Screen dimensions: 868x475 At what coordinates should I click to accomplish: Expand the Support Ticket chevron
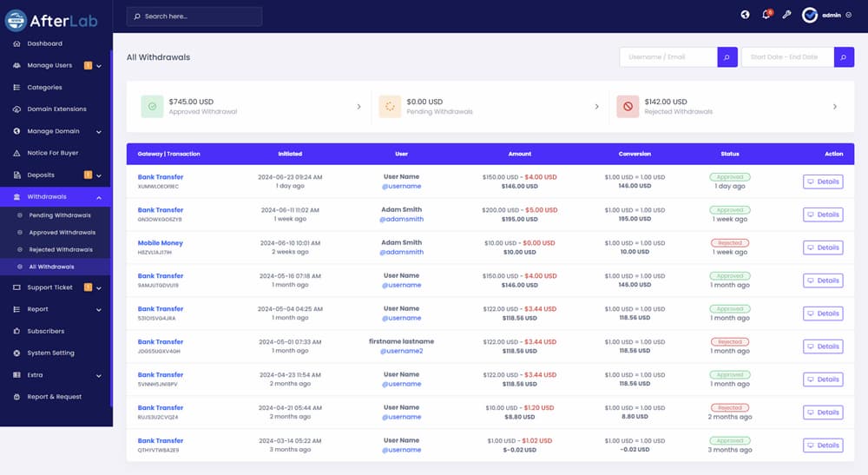99,288
